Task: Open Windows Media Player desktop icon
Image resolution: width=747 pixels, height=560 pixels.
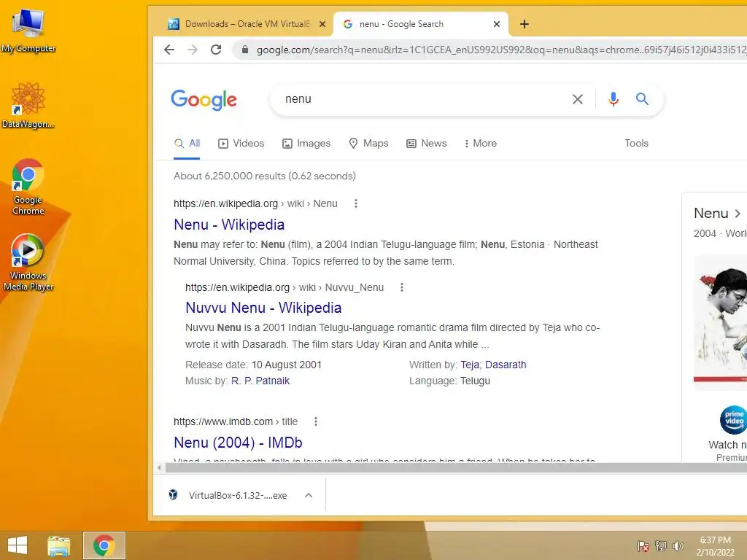Action: point(28,262)
